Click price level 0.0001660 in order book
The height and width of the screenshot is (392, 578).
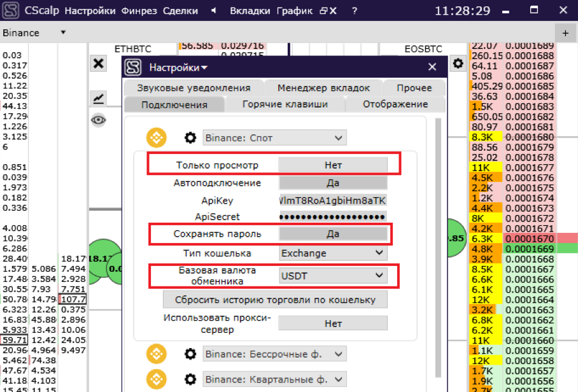(x=530, y=340)
